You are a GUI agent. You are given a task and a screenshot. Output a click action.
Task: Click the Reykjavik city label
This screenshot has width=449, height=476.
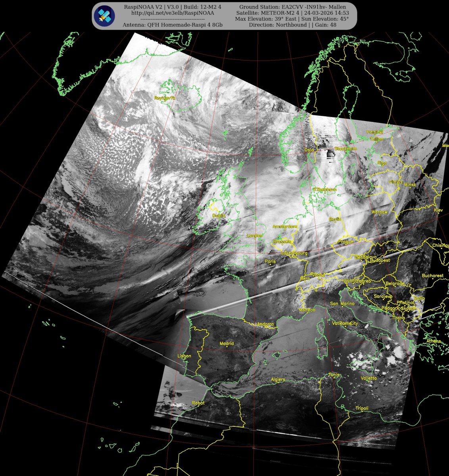click(x=165, y=98)
